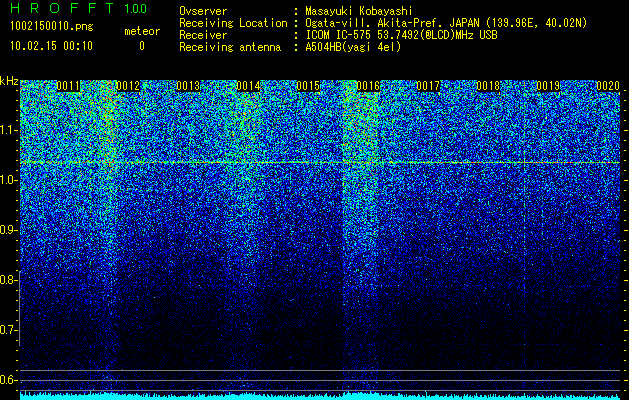This screenshot has width=629, height=400.
Task: Click the Receiving antenna label
Action: click(x=230, y=47)
